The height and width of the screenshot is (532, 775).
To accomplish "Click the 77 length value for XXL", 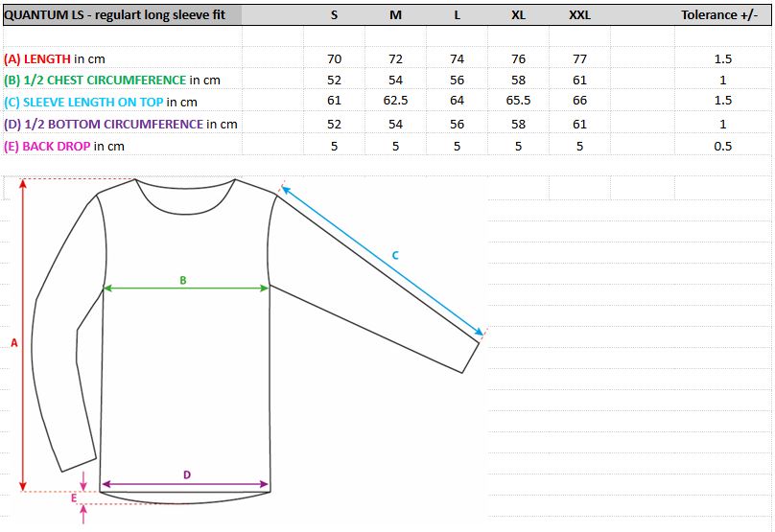I will point(579,58).
